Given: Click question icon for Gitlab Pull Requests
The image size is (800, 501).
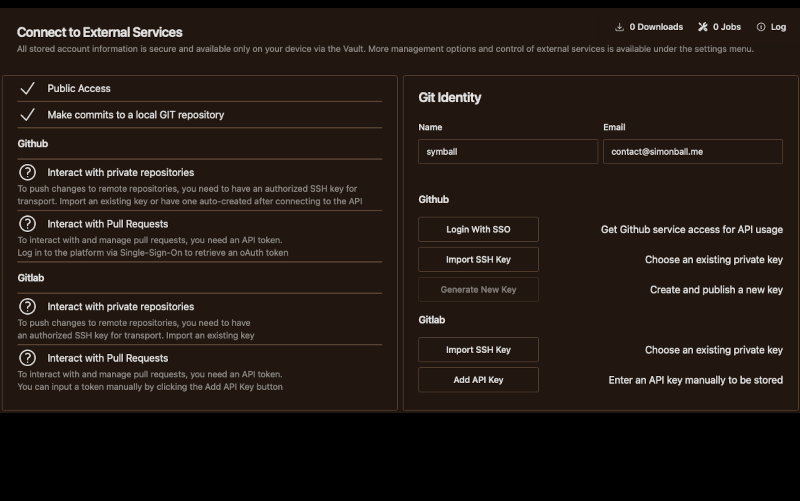Looking at the screenshot, I should click(x=28, y=358).
